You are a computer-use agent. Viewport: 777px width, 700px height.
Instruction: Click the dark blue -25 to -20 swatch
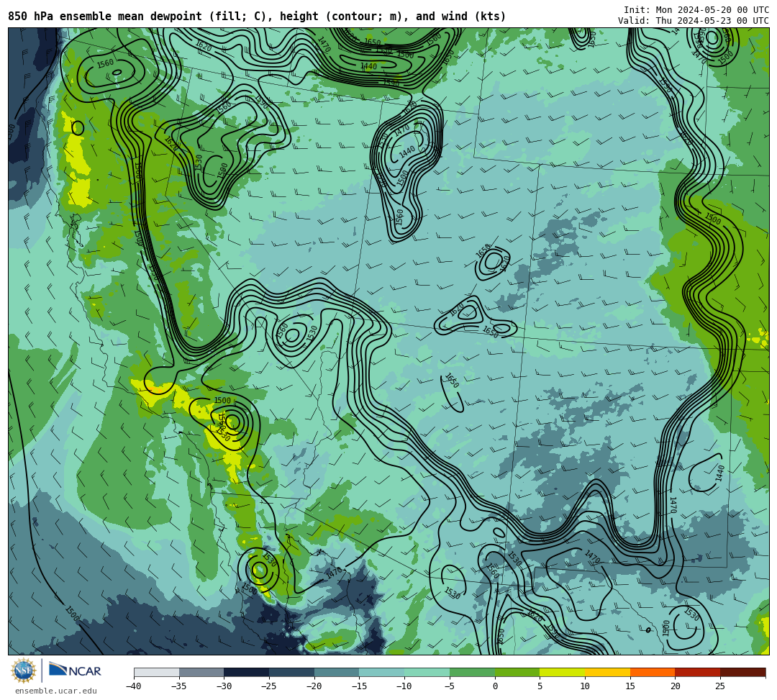click(292, 672)
